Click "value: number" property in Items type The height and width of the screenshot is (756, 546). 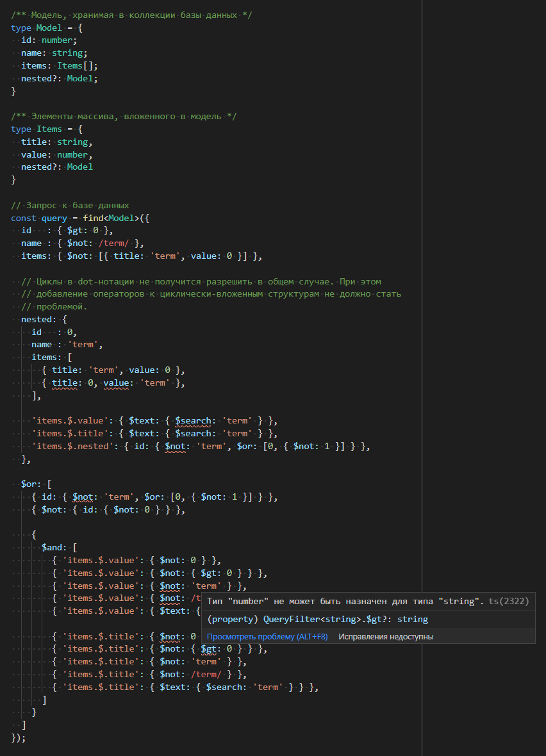56,154
